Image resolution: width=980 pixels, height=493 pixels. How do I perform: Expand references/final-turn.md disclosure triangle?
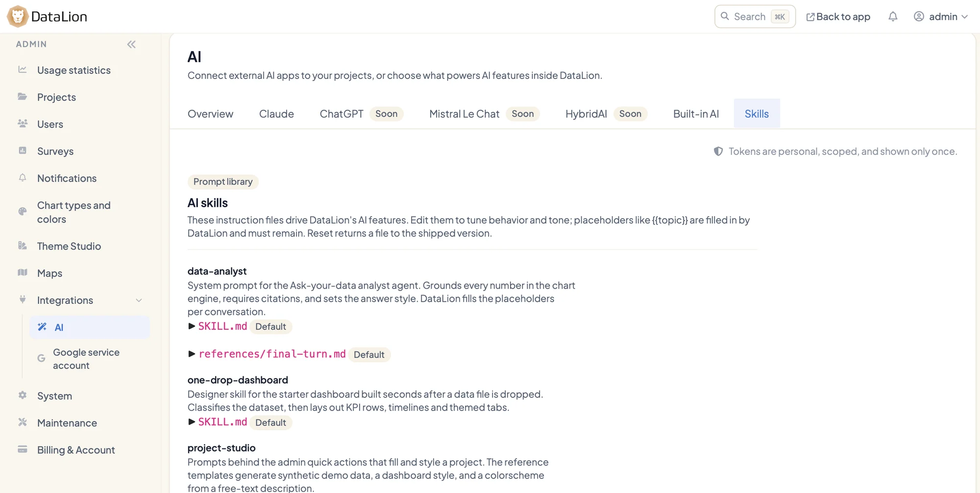click(x=192, y=354)
